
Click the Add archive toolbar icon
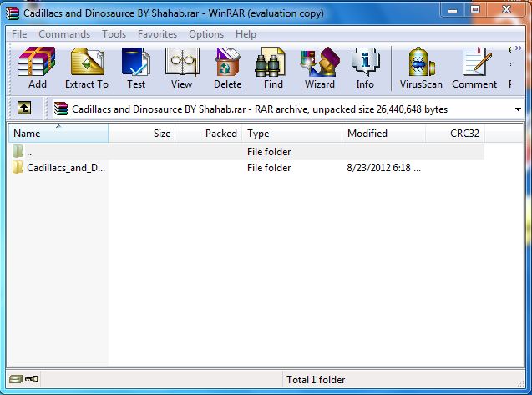tap(37, 62)
